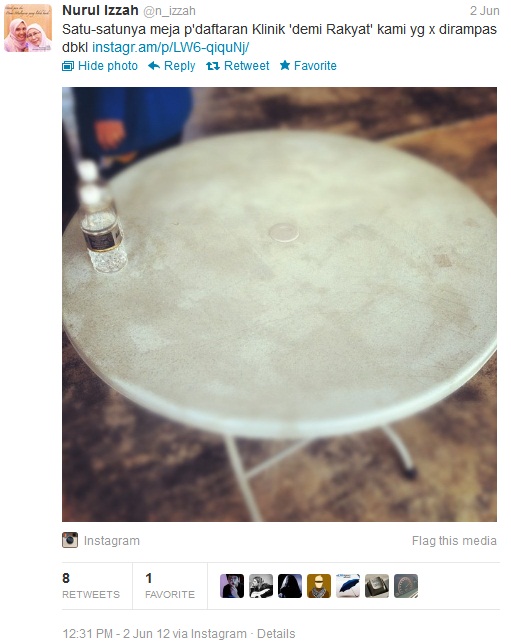Click the Retweet arrows icon
The height and width of the screenshot is (643, 511).
tap(213, 66)
